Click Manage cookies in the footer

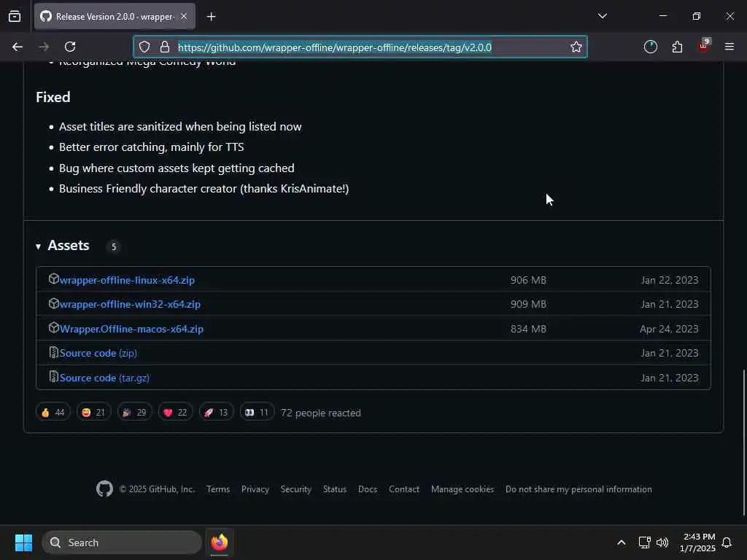462,489
